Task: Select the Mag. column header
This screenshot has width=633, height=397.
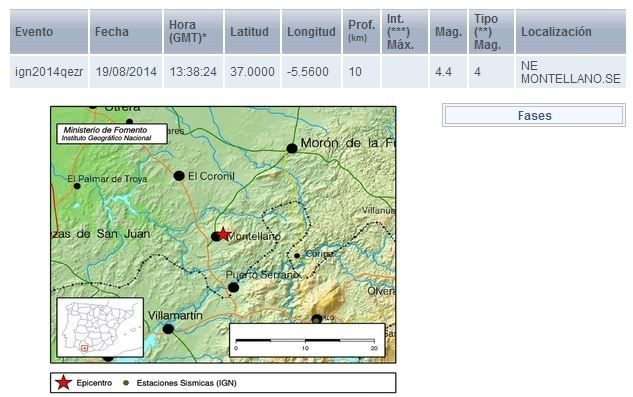Action: (448, 32)
